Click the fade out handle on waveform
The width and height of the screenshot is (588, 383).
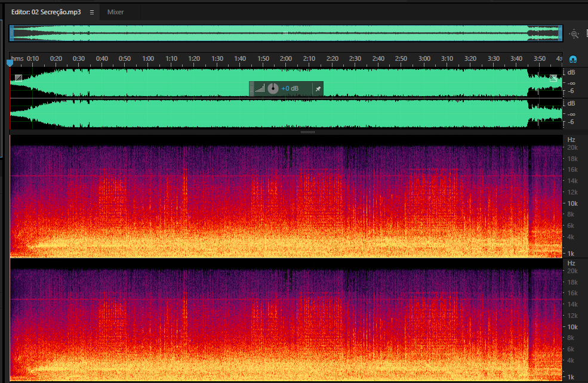click(553, 78)
